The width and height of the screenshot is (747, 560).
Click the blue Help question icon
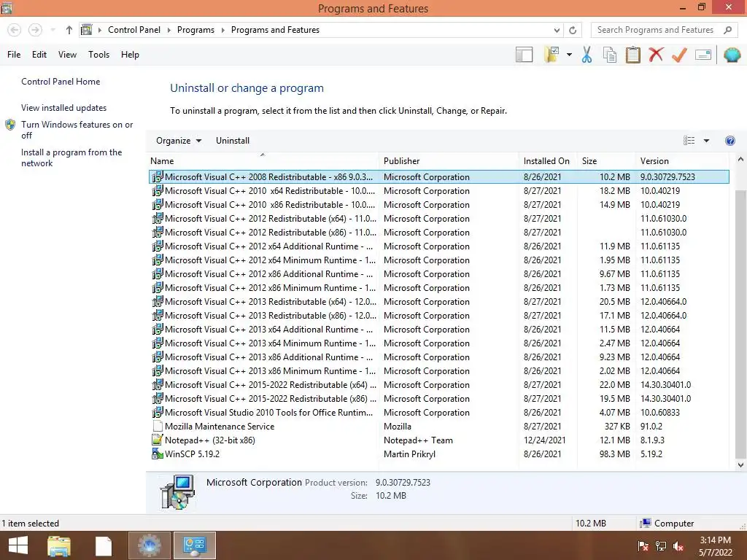729,141
